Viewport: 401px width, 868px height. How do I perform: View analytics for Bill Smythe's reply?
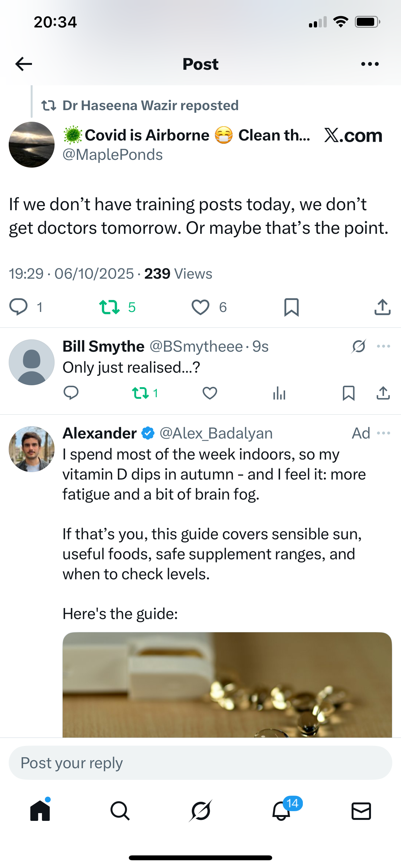279,393
